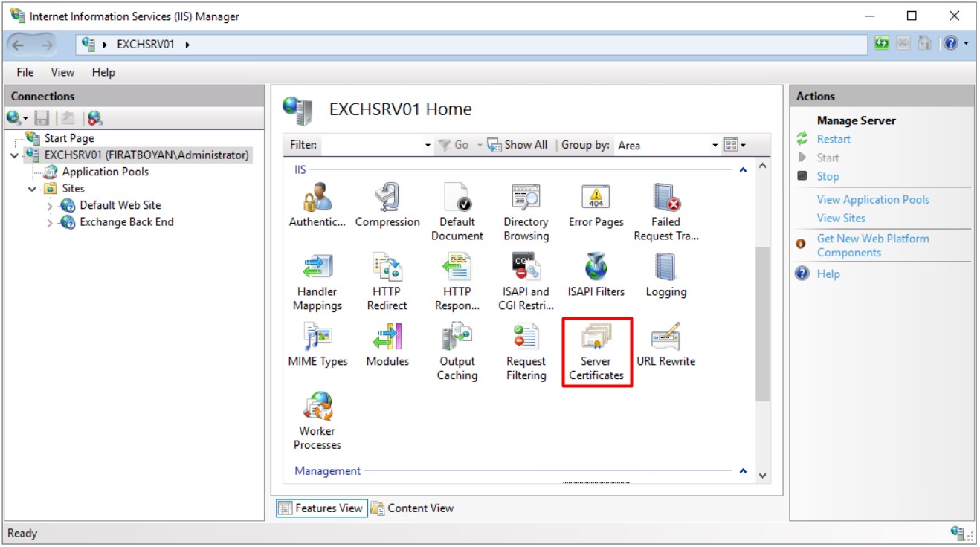Open Failed Request Tracing feature
The width and height of the screenshot is (980, 547).
(665, 213)
